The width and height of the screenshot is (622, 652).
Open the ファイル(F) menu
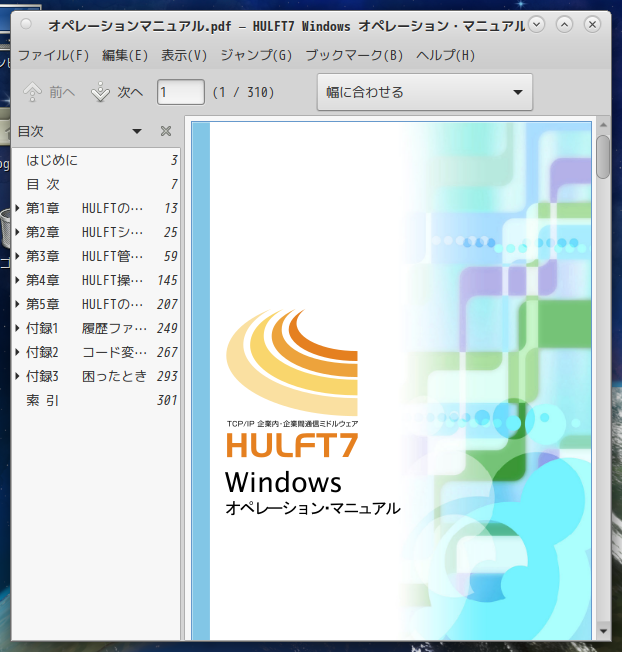[x=54, y=55]
